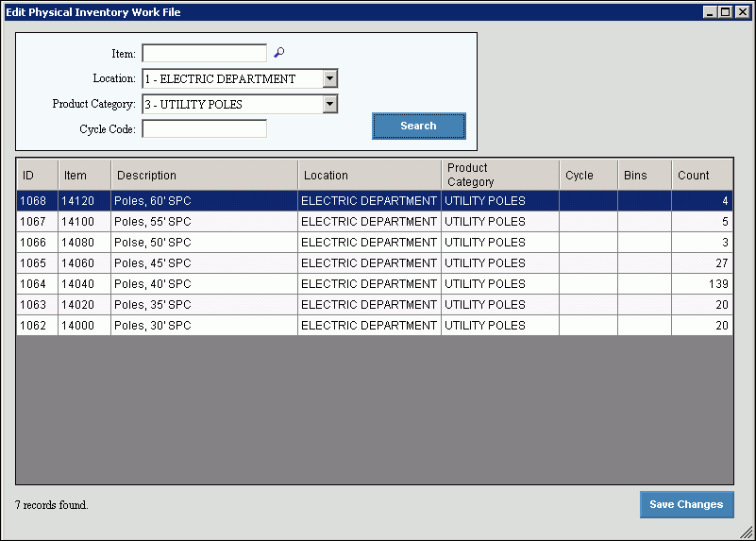Minimize the Edit Physical Inventory window
This screenshot has width=756, height=541.
click(711, 12)
